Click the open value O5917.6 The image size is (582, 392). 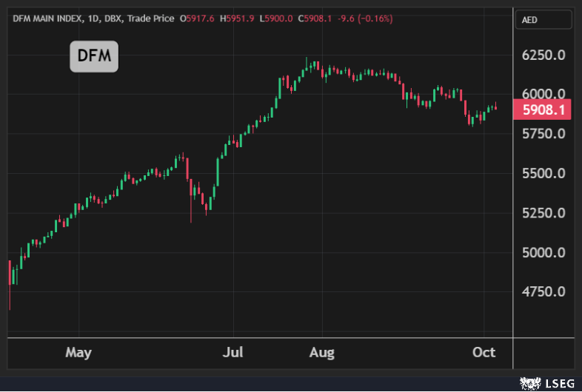(198, 18)
